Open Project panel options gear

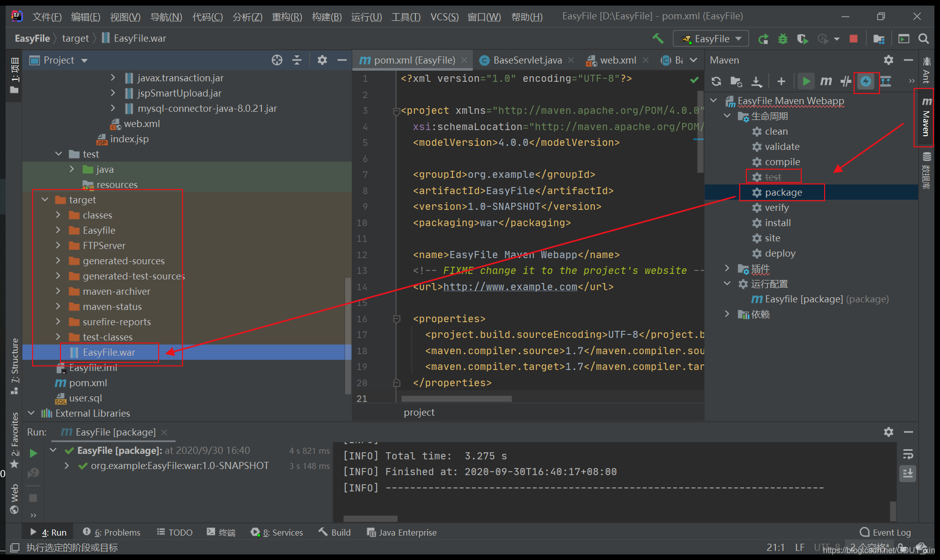click(x=322, y=60)
